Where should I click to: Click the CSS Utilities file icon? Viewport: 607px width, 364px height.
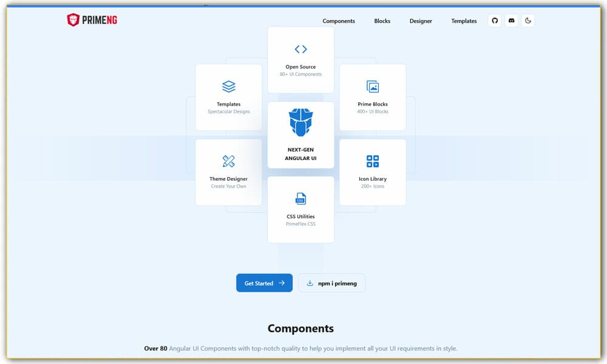(300, 198)
